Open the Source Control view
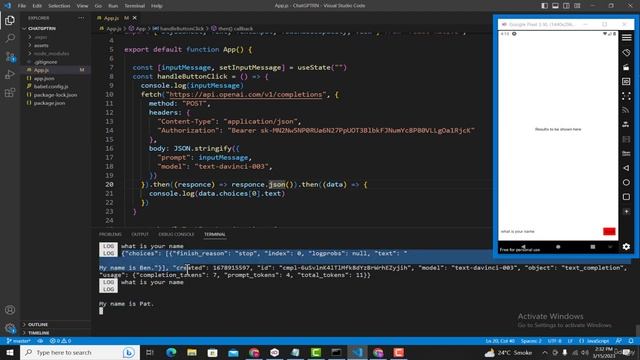The width and height of the screenshot is (640, 360). tap(10, 57)
